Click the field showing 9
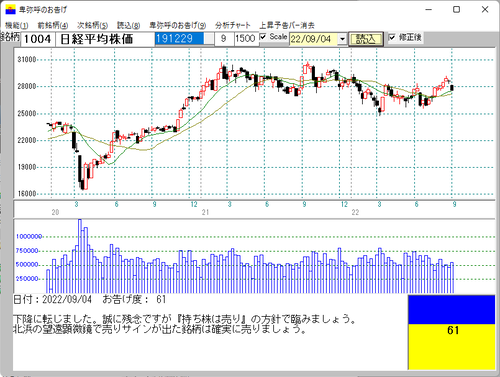Screen dimensions: 500x377 (x=224, y=39)
